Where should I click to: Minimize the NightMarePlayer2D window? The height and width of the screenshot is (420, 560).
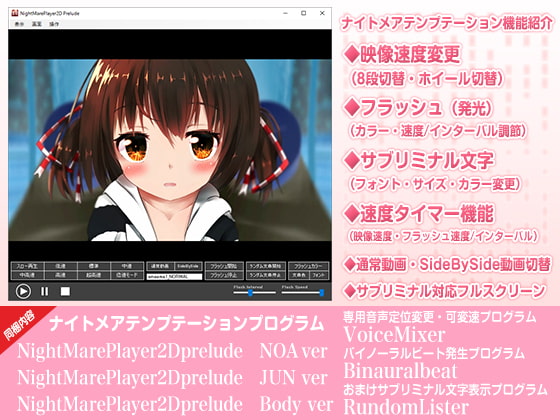pos(285,13)
